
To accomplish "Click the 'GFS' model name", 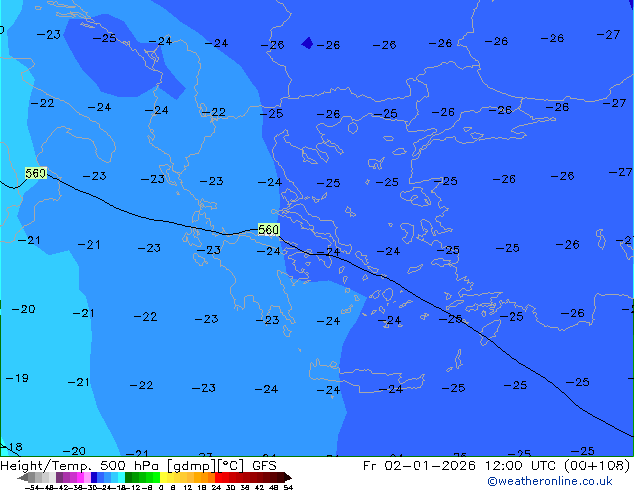I will [x=264, y=466].
